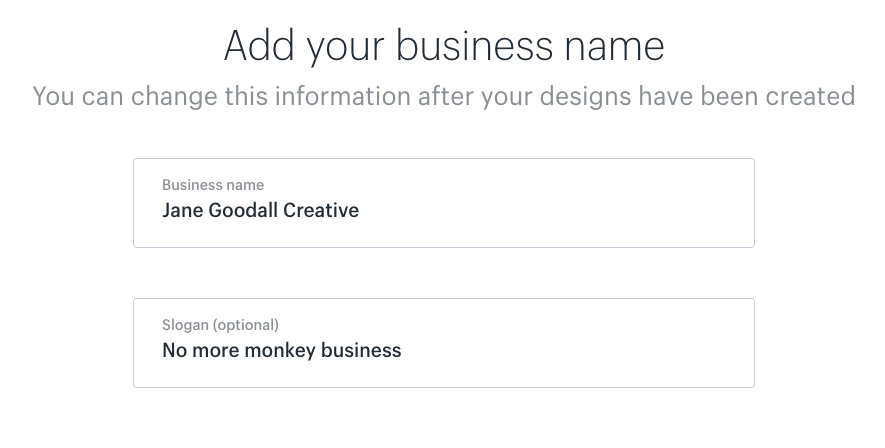Click the "Jane Goodall Creative" text
885x448 pixels.
click(260, 210)
